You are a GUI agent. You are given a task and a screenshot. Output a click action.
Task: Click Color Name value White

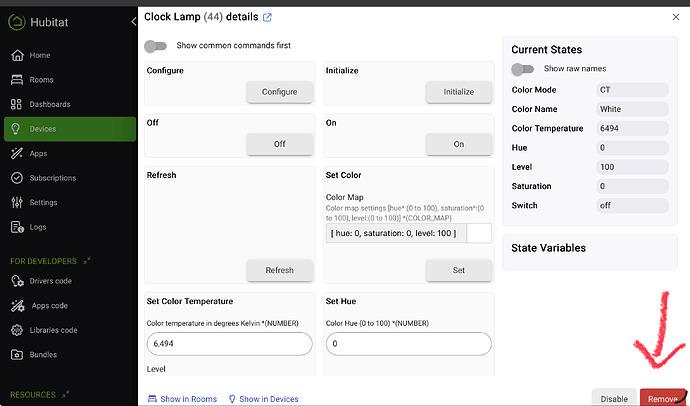click(632, 109)
